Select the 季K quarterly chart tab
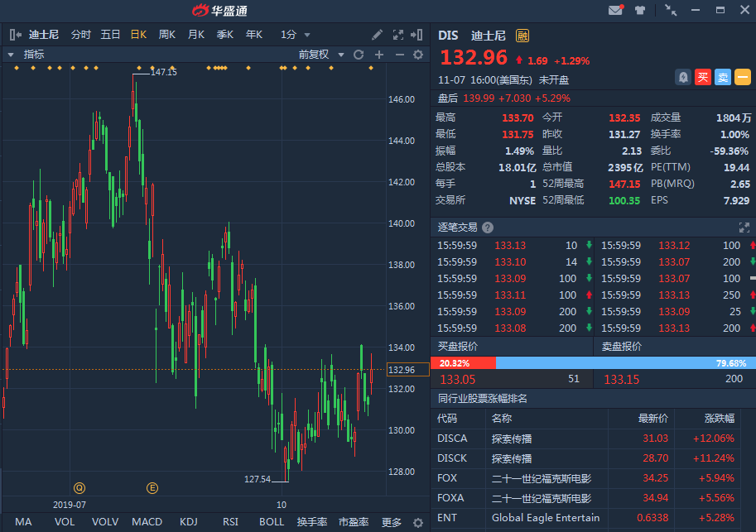The height and width of the screenshot is (532, 756). (x=224, y=35)
